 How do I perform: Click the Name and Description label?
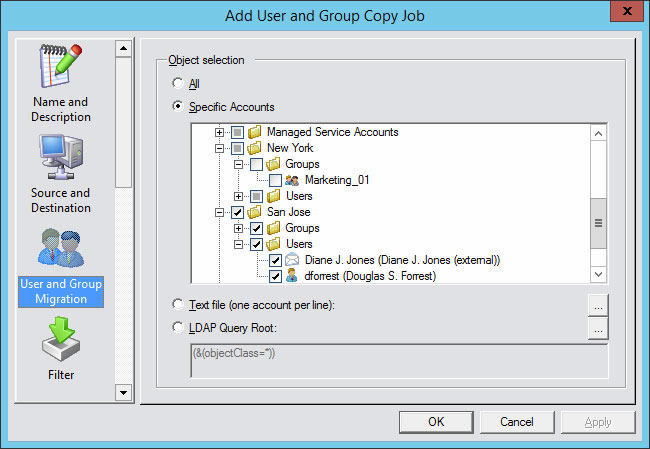61,109
